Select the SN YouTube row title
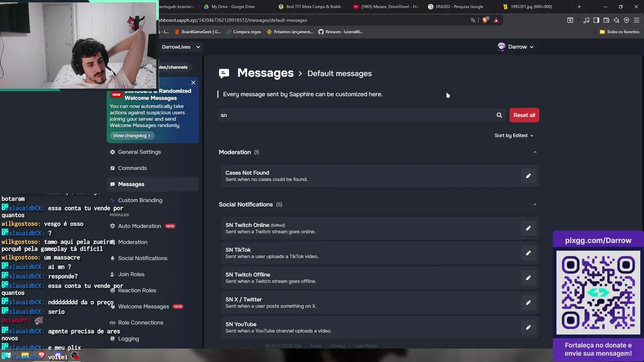644x362 pixels. pos(241,324)
